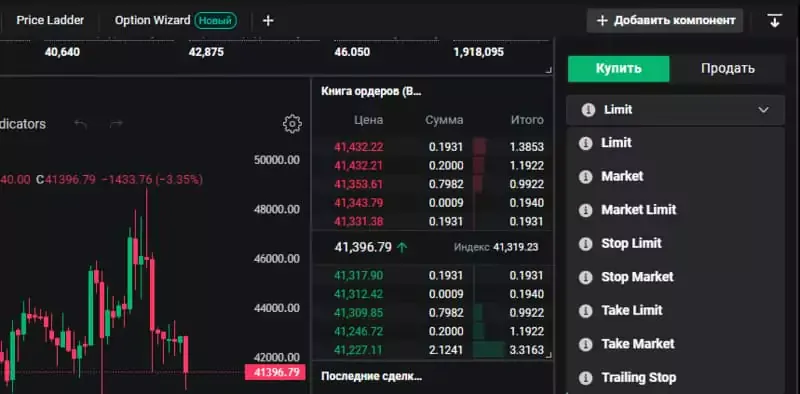The image size is (800, 394).
Task: Click the Цена column header
Action: (368, 120)
